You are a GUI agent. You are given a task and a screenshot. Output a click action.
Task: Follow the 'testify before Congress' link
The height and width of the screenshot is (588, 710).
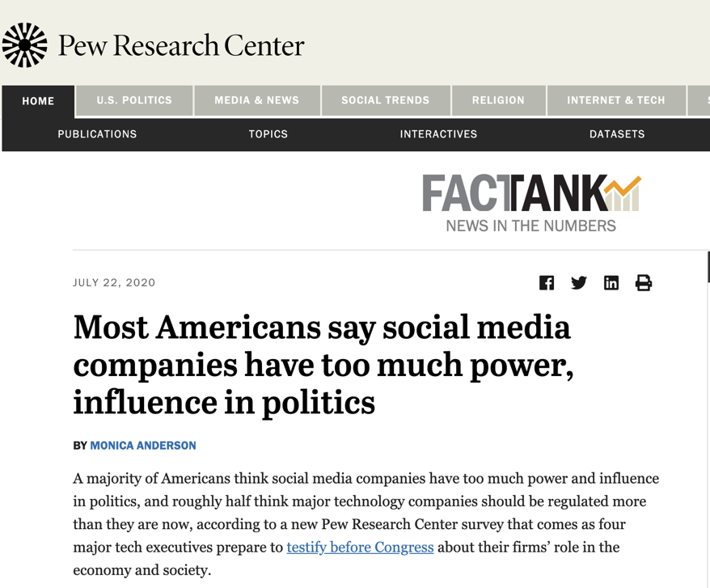point(360,548)
